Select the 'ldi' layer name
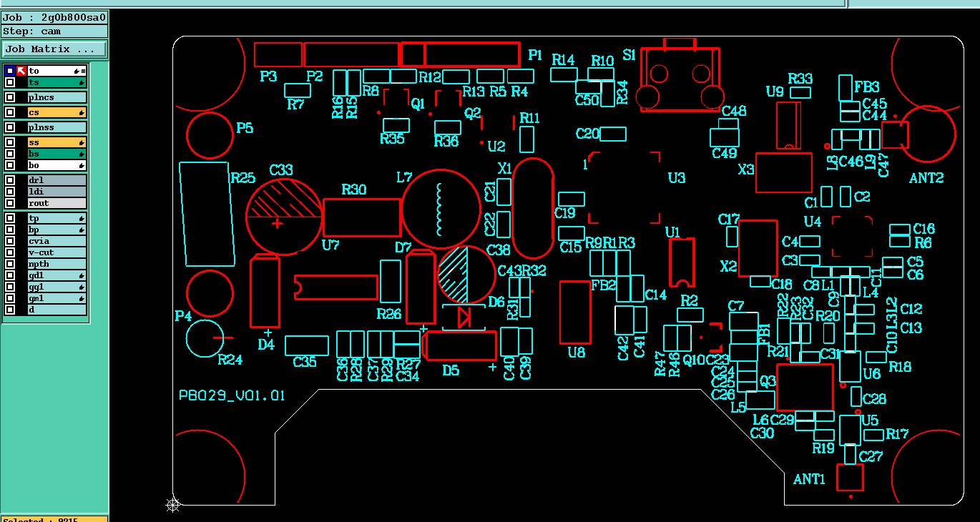Screen dimensions: 980x522 tap(57, 192)
